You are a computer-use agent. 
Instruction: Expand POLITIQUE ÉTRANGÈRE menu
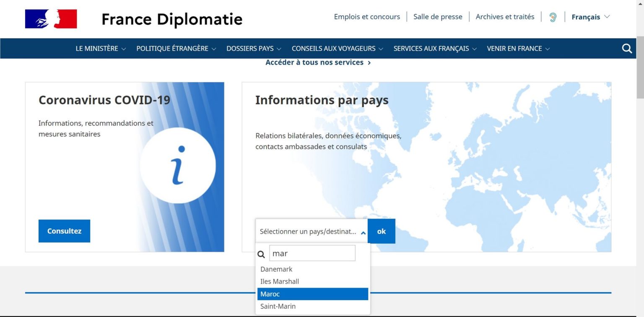click(x=176, y=49)
